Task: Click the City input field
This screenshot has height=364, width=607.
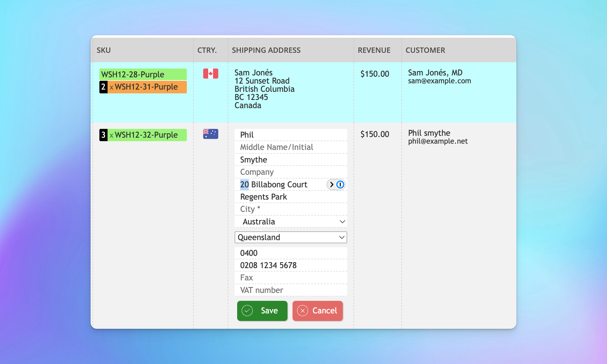Action: 291,209
